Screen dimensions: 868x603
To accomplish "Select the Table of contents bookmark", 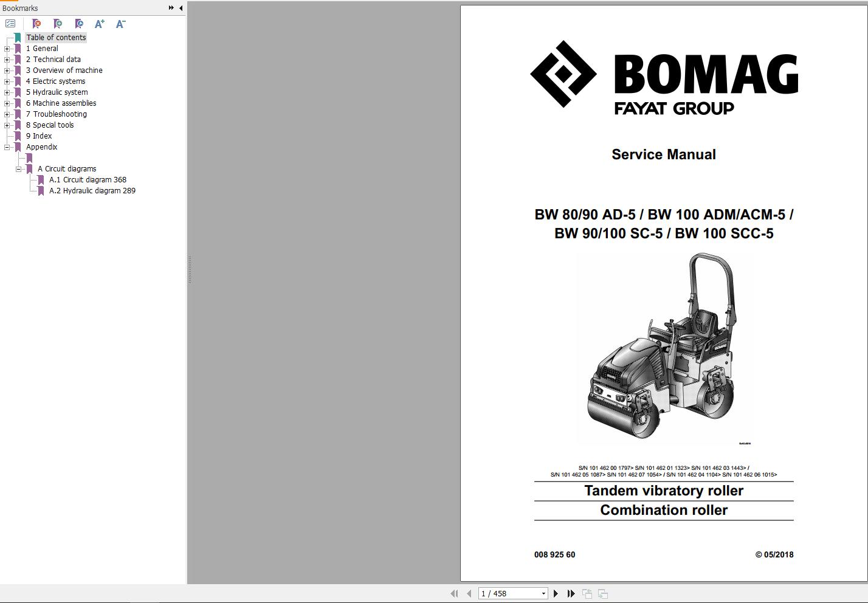I will click(x=56, y=38).
